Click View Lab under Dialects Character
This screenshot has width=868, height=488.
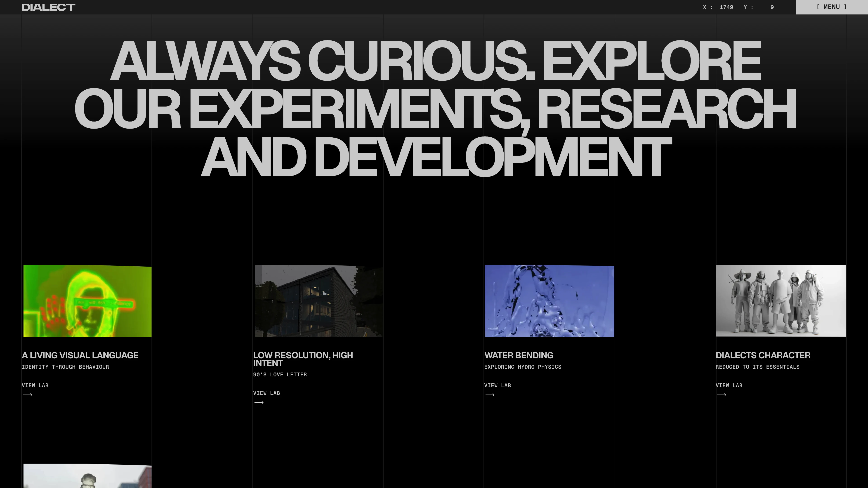pyautogui.click(x=729, y=385)
